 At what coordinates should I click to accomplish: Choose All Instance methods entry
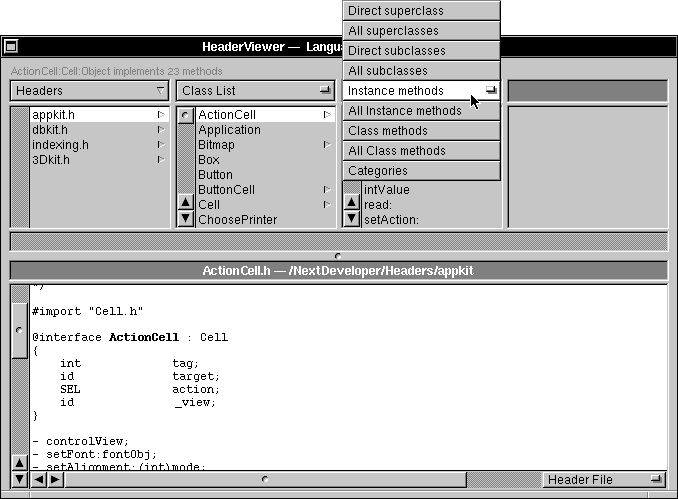tap(421, 111)
